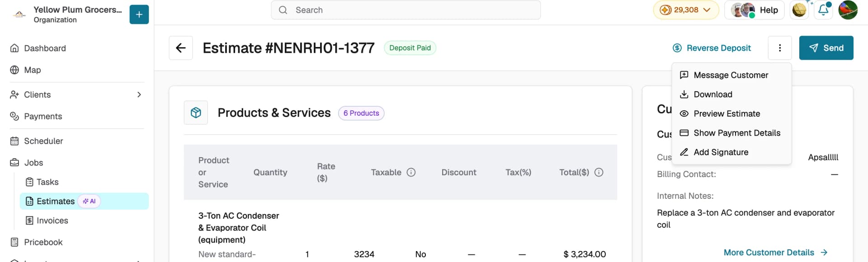Click the Clients people icon

[14, 94]
